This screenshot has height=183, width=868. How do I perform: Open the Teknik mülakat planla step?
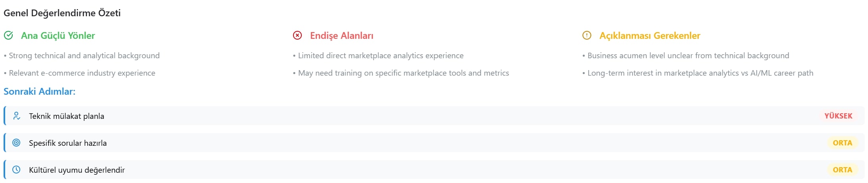click(x=67, y=116)
